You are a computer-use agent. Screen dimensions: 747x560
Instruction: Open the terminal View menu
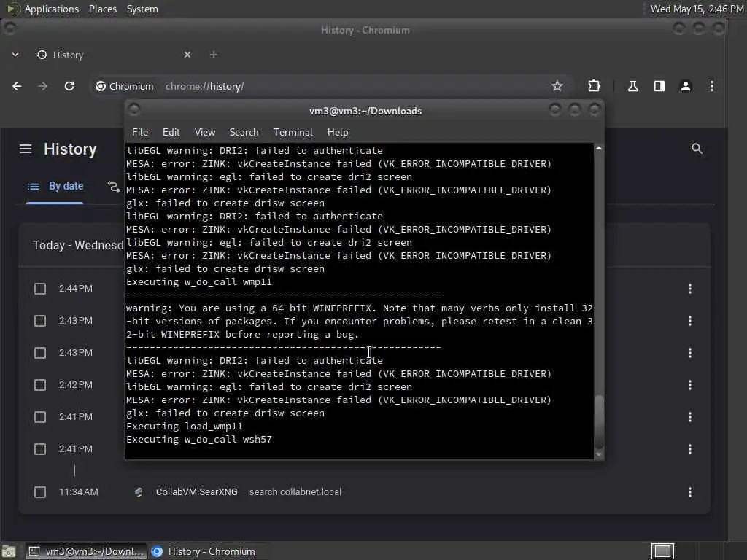click(x=205, y=133)
